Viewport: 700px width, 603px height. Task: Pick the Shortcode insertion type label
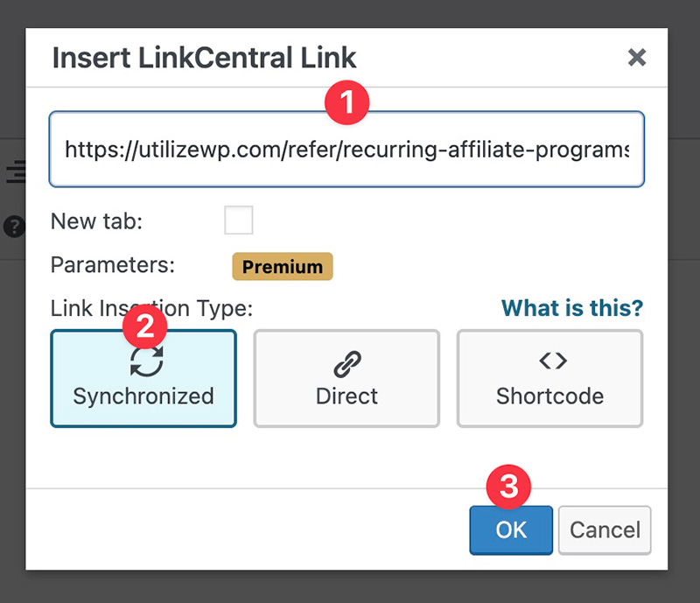(549, 396)
